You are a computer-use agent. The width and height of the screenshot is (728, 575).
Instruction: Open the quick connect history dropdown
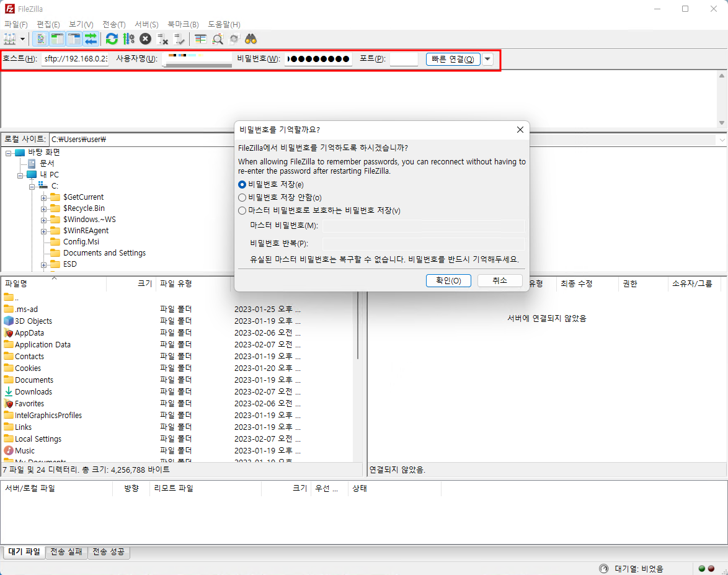coord(487,59)
